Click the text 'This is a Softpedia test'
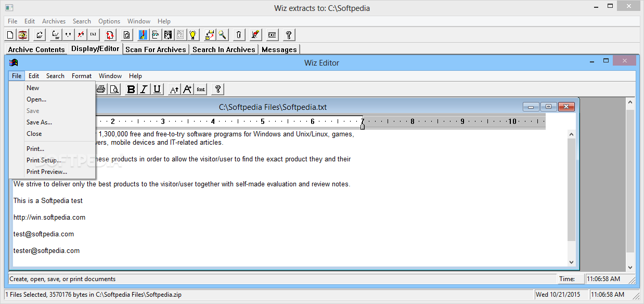 coord(48,200)
